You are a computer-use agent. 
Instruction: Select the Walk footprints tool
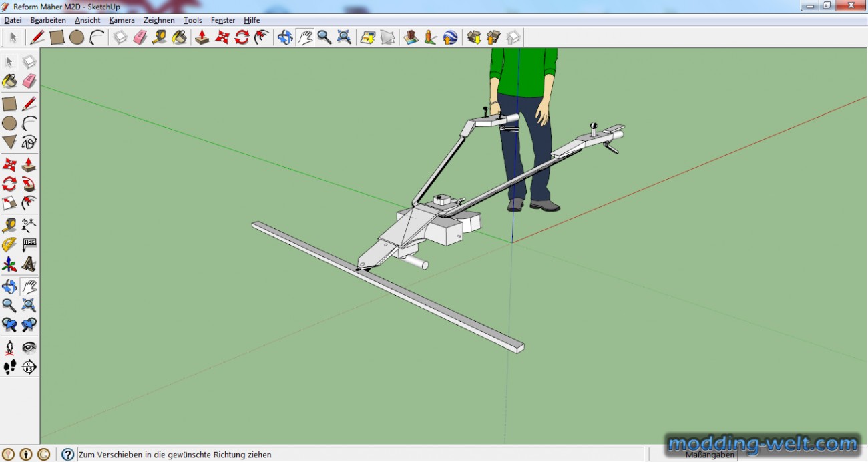[x=9, y=367]
